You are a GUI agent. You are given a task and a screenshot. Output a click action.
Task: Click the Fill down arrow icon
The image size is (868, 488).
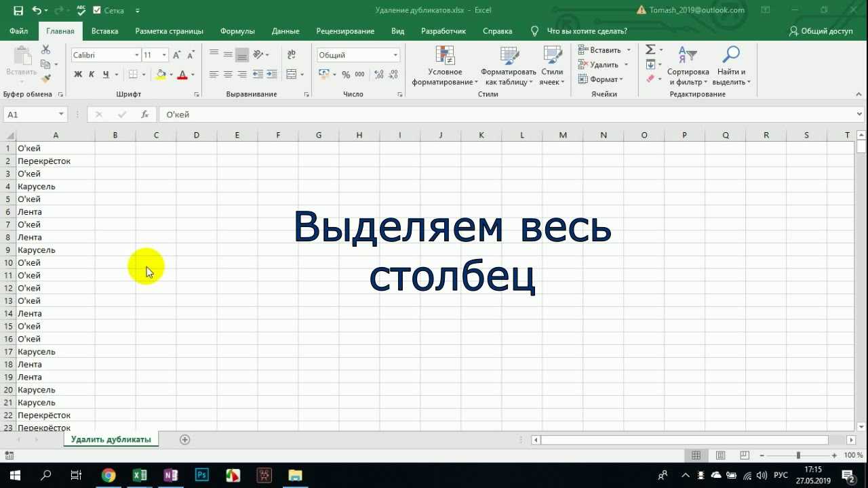[x=650, y=64]
